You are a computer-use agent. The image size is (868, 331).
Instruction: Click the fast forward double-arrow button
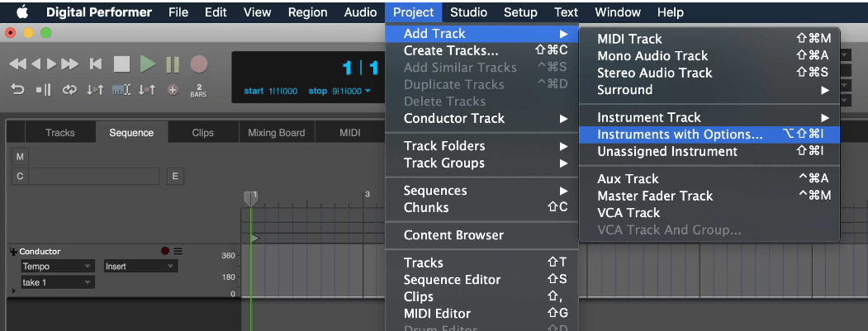click(x=69, y=64)
